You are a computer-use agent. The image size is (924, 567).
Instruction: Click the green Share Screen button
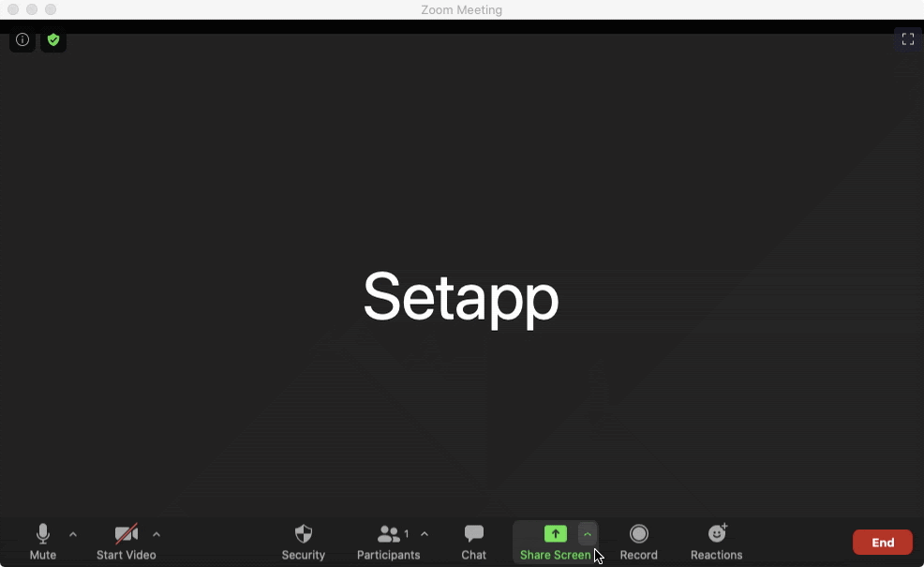555,542
